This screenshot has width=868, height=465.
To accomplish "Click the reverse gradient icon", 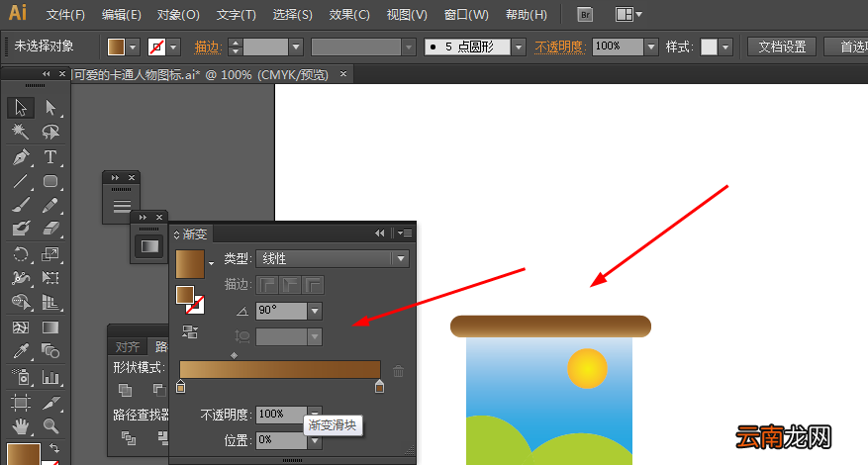I will click(190, 331).
